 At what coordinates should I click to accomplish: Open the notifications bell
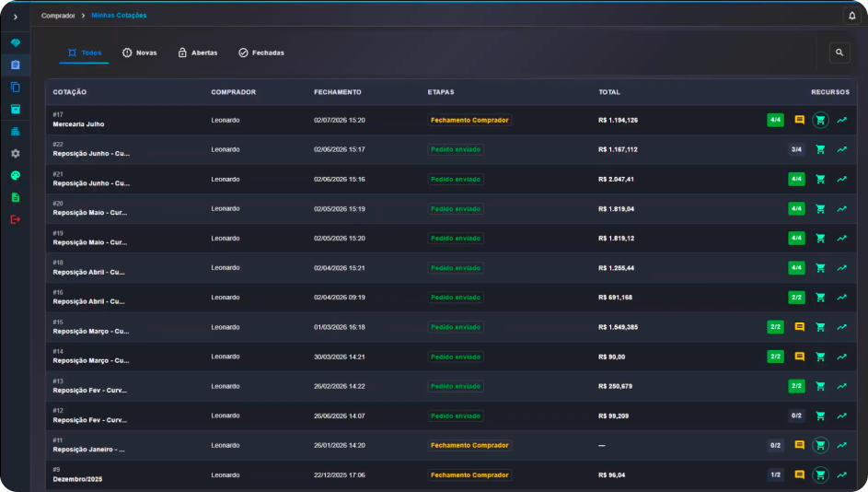pos(852,16)
